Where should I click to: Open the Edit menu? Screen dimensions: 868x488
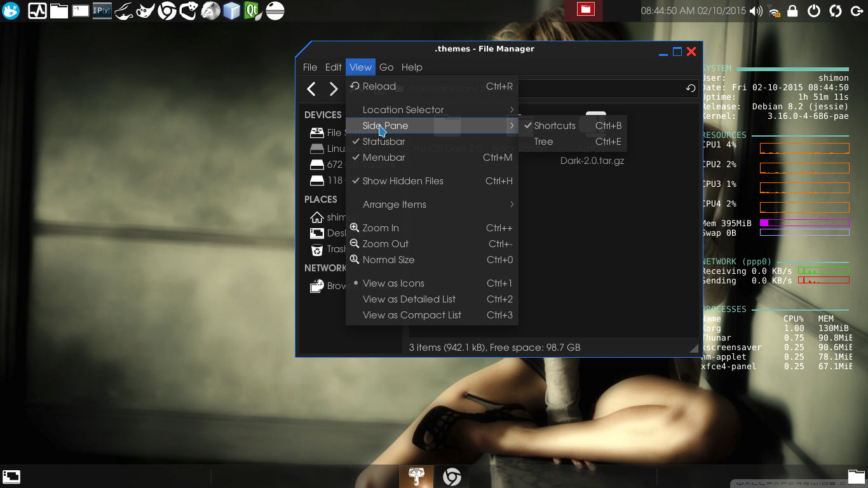coord(334,67)
